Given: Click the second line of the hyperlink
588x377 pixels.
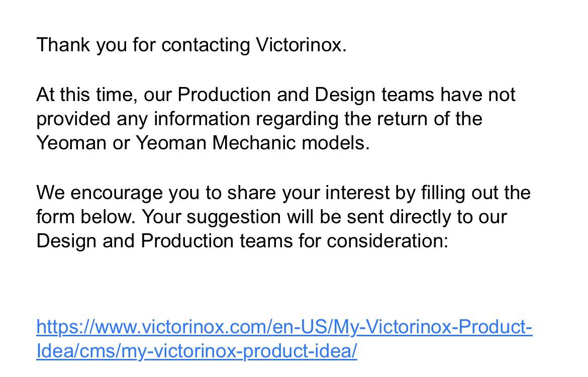Looking at the screenshot, I should [197, 351].
